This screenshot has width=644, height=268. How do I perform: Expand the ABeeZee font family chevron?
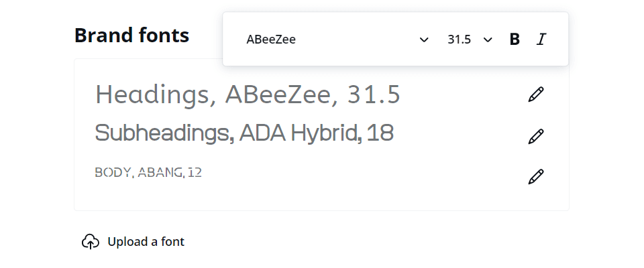424,40
